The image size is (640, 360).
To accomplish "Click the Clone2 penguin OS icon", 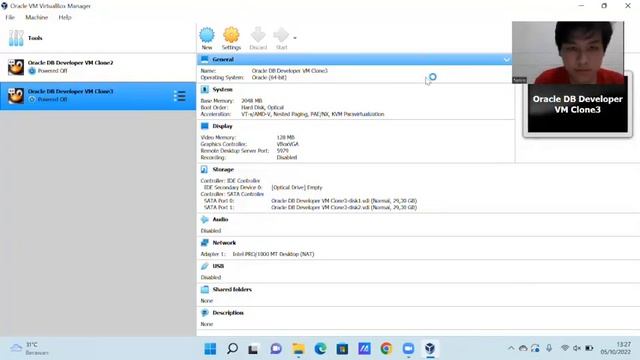I will coord(16,67).
